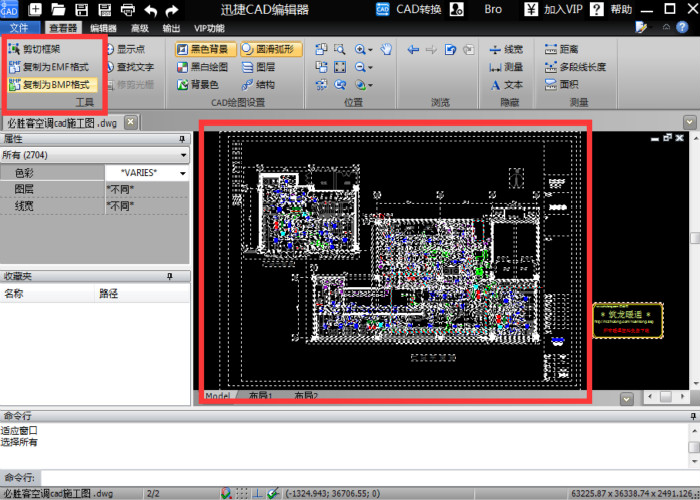Screen dimensions: 700x500
Task: Toggle 黑白绘图 black and white drawing
Action: pyautogui.click(x=203, y=67)
